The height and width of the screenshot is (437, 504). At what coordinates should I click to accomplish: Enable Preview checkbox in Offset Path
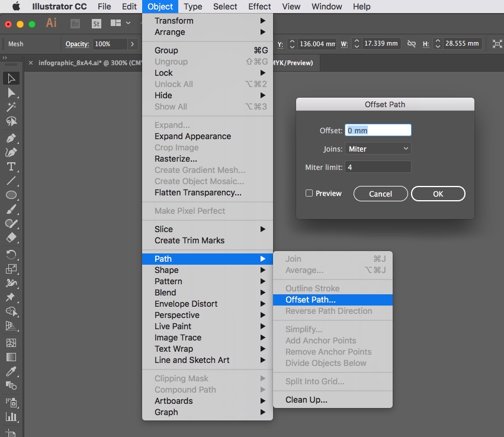[309, 194]
